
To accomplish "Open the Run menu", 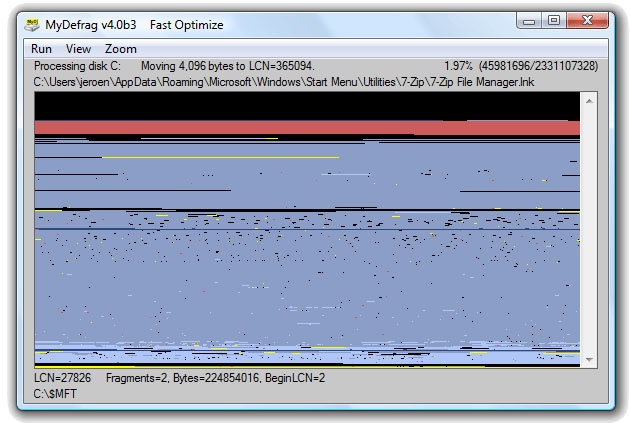I will pos(41,49).
